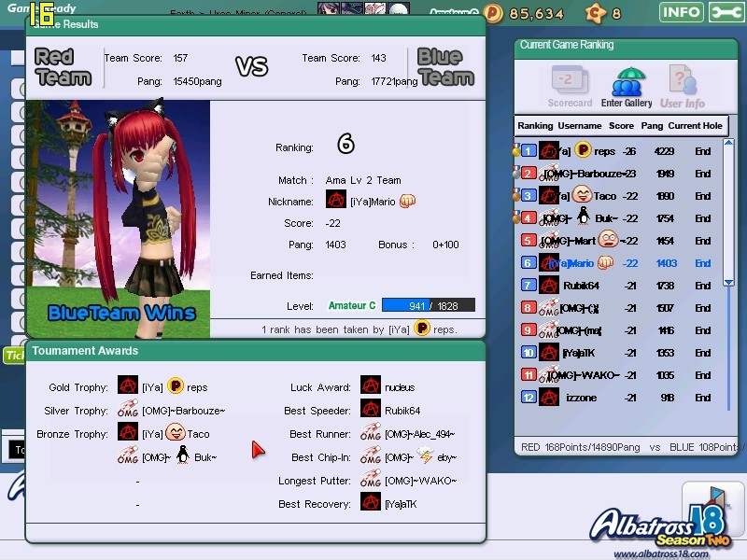Click the Current Game Ranking panel title
Image resolution: width=747 pixels, height=560 pixels.
coord(567,45)
